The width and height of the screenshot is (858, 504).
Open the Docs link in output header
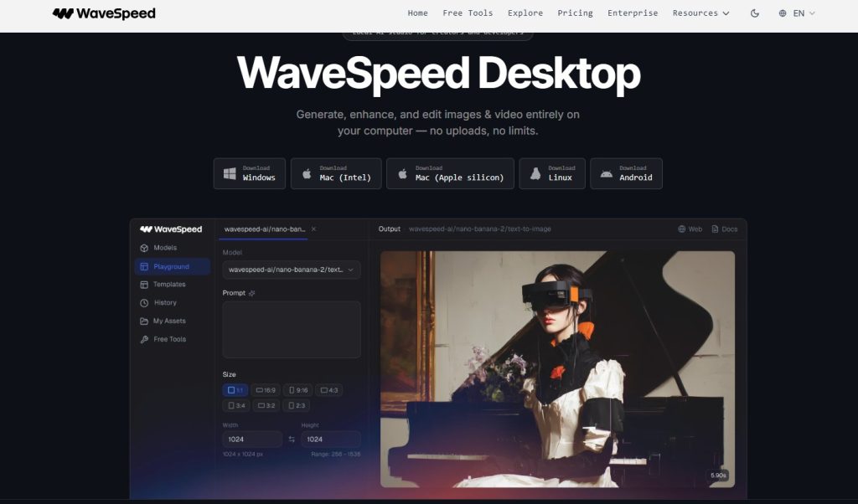point(725,229)
